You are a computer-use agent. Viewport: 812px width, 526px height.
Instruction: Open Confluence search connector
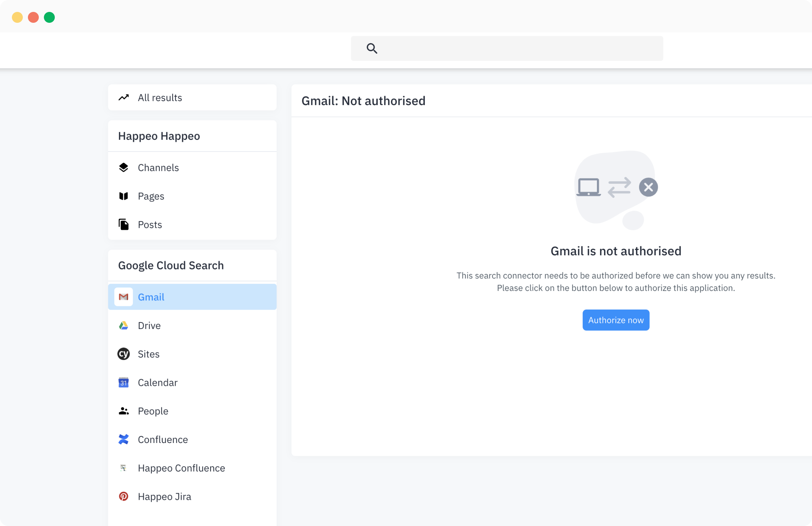[192, 439]
